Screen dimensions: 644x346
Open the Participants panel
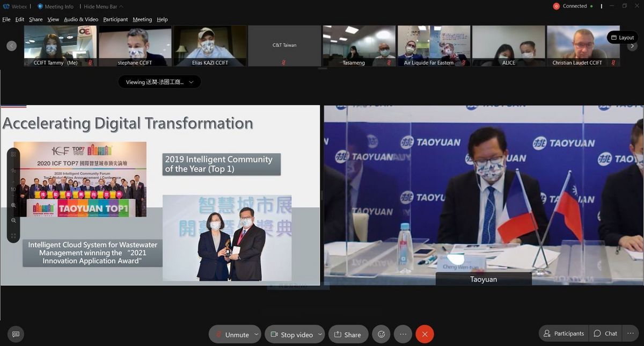[x=563, y=334]
